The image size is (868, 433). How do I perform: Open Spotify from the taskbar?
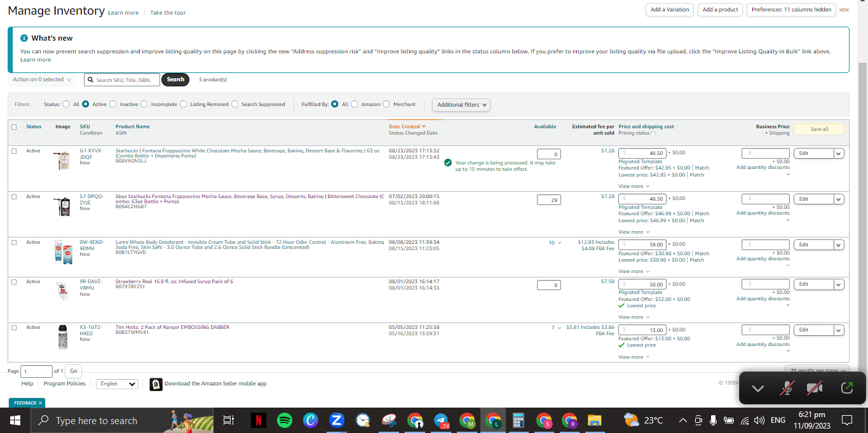[284, 420]
